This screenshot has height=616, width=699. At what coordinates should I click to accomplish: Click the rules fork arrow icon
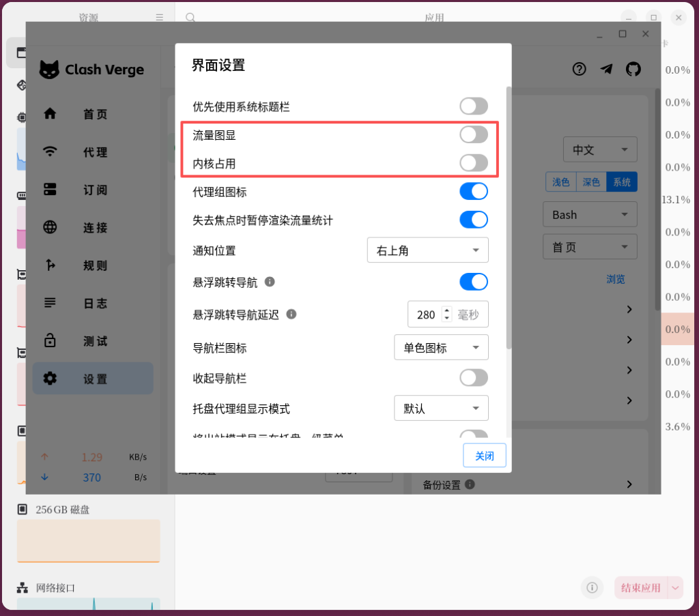coord(50,265)
